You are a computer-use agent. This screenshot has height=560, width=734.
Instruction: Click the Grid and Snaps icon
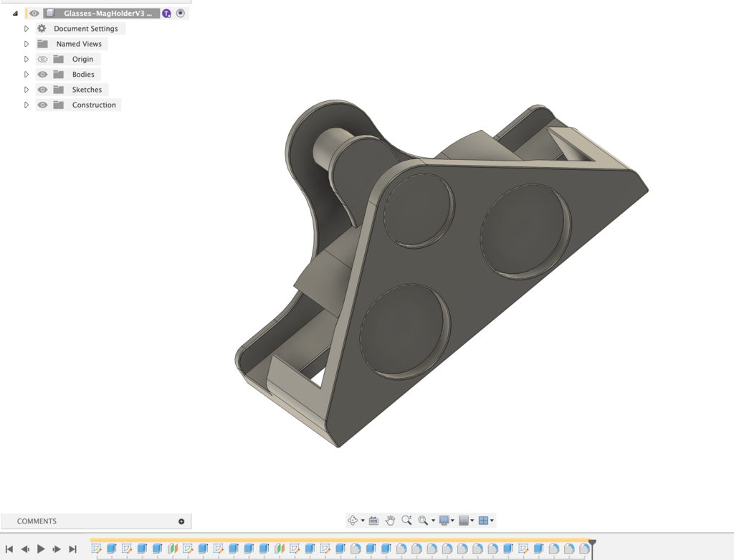464,521
